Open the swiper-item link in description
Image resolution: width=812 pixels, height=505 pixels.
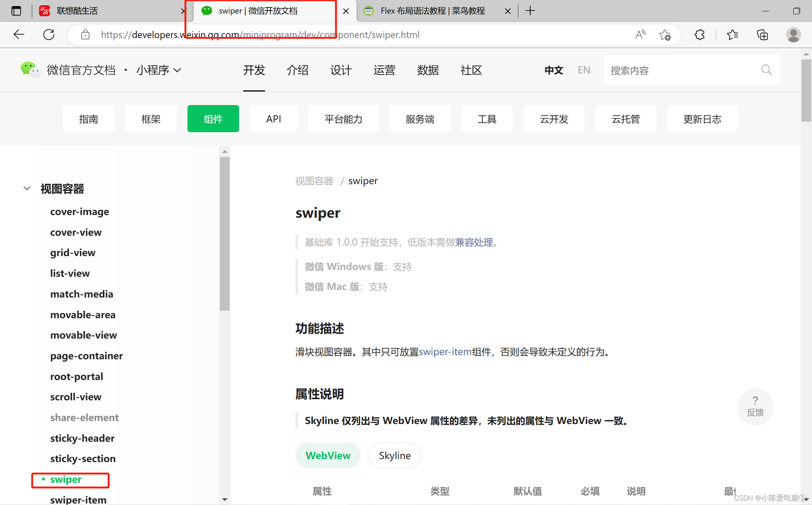pyautogui.click(x=445, y=352)
